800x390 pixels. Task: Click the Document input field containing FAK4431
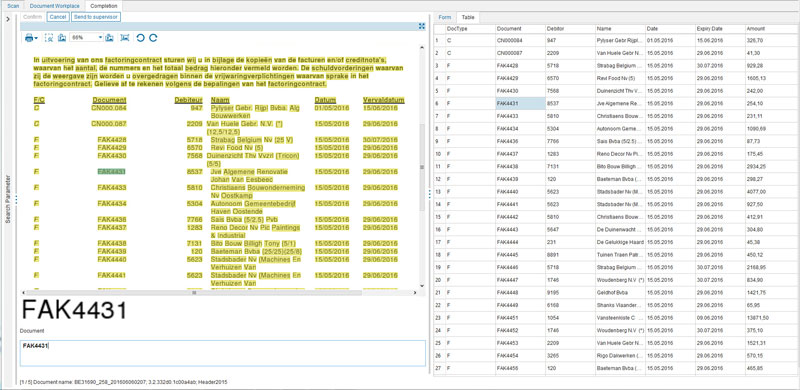point(222,353)
